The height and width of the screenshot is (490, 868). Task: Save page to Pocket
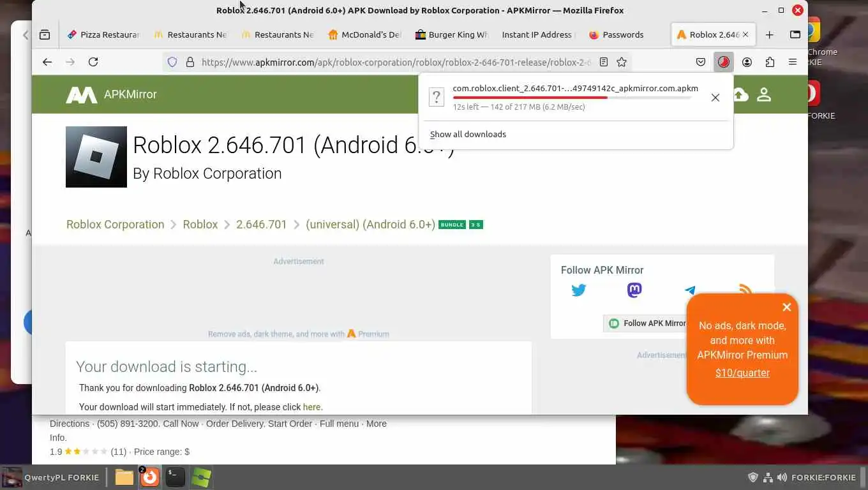(701, 62)
